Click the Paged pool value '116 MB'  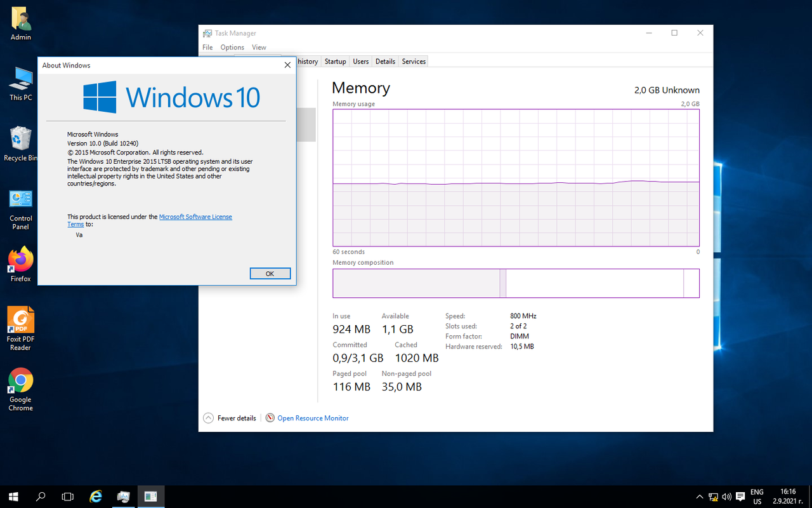coord(351,387)
